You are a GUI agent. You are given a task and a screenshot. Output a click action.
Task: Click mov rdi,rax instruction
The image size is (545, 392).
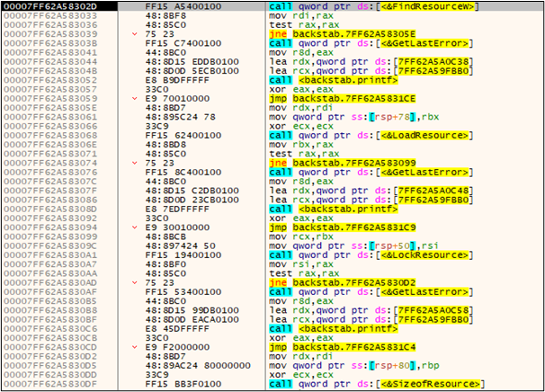click(x=301, y=15)
